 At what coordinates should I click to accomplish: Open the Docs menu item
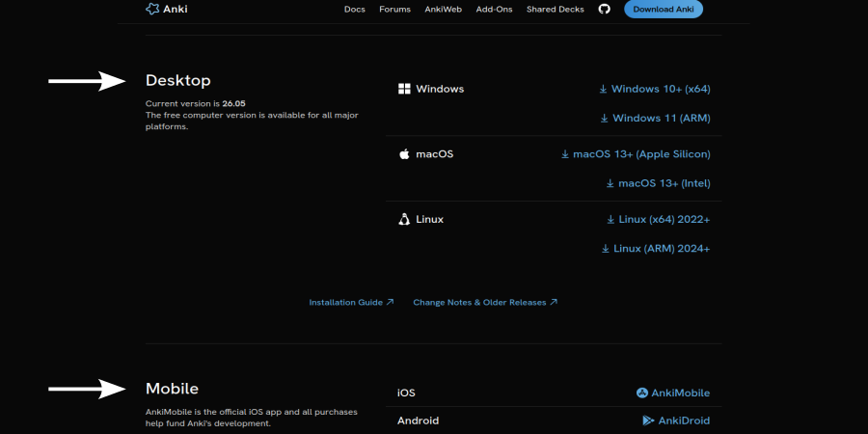(x=354, y=10)
